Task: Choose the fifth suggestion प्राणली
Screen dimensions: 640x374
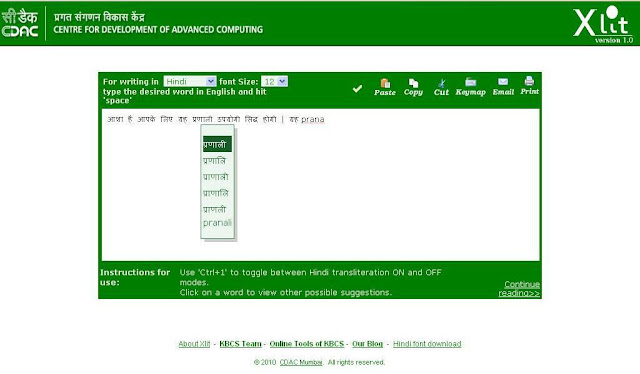Action: pyautogui.click(x=215, y=209)
